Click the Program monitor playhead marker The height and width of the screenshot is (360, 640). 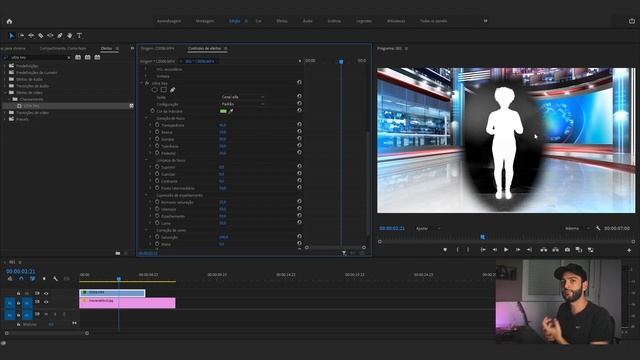click(482, 237)
